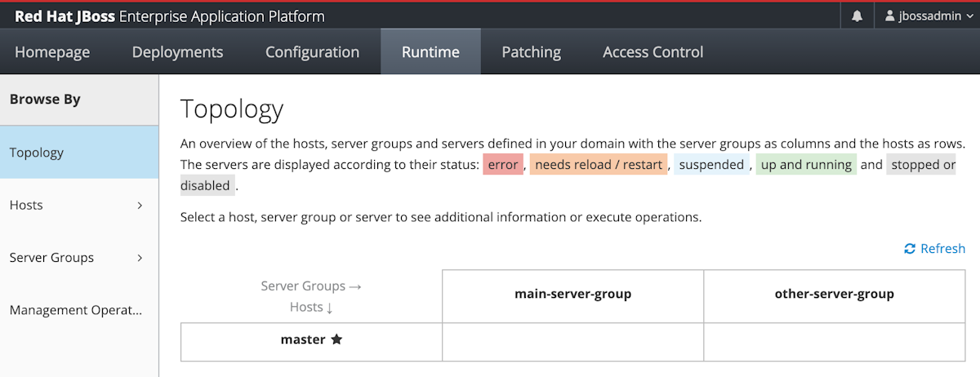This screenshot has width=980, height=377.
Task: Open the jbossadmin user dropdown
Action: [x=928, y=16]
